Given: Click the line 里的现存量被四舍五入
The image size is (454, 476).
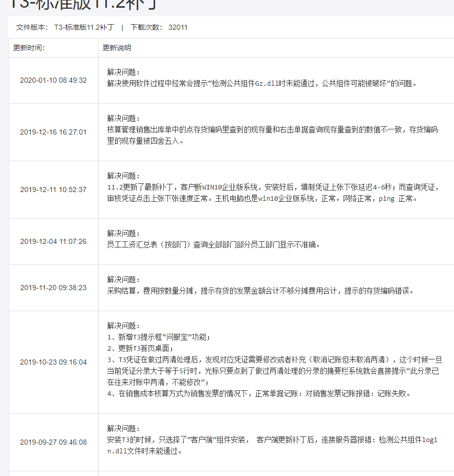Looking at the screenshot, I should pos(145,141).
